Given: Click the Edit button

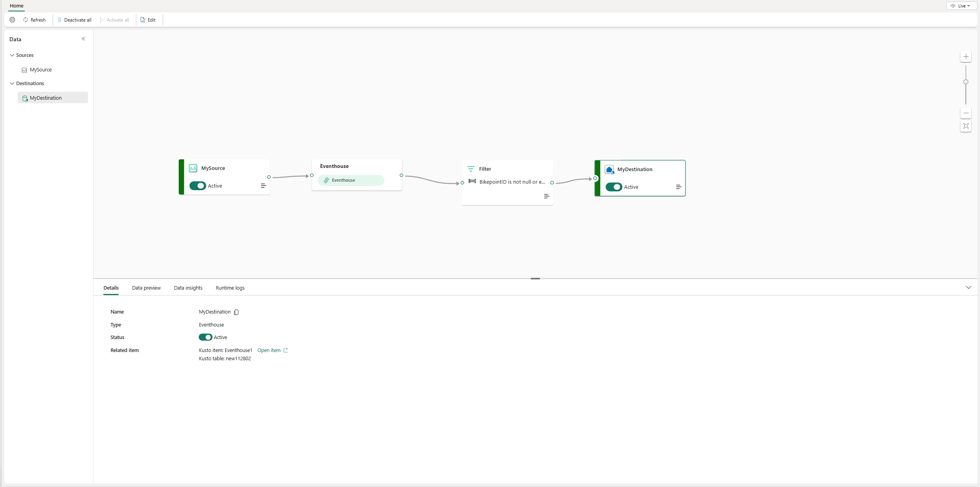Looking at the screenshot, I should 148,20.
